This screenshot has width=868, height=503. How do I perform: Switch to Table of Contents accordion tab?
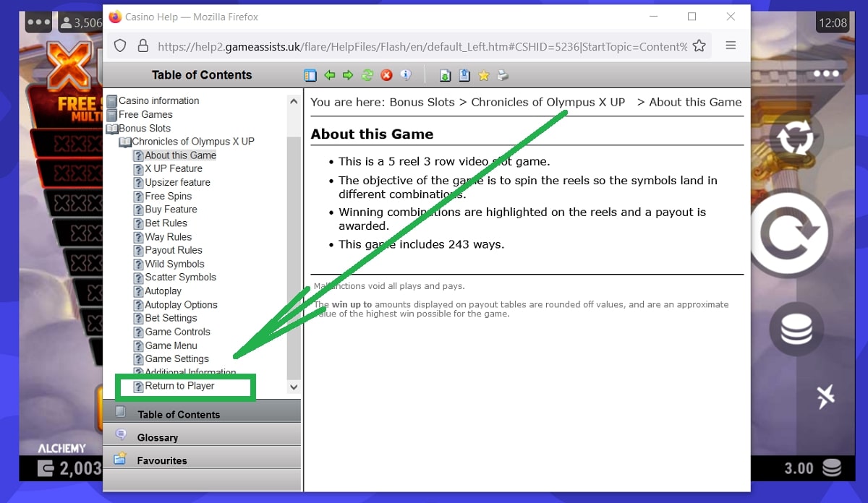coord(202,413)
